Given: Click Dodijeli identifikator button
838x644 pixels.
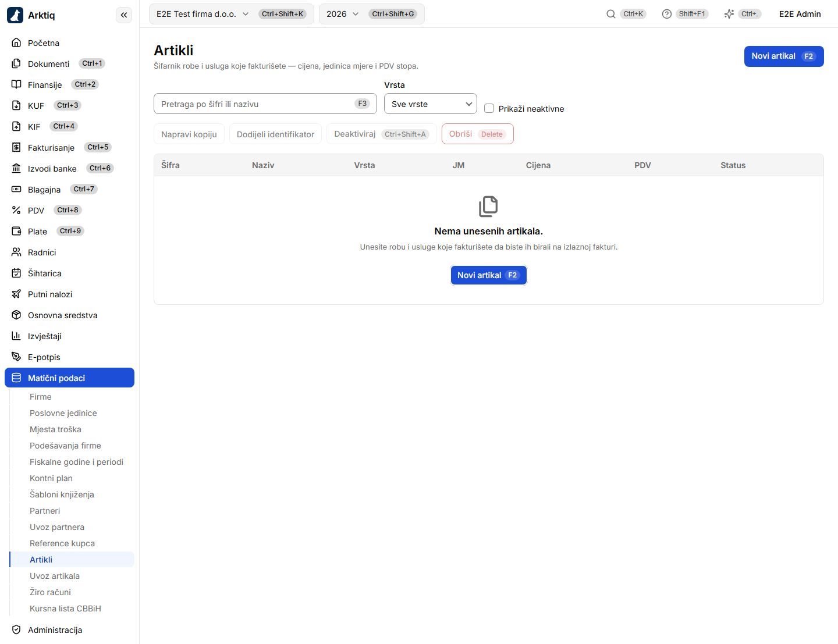Looking at the screenshot, I should coord(275,134).
